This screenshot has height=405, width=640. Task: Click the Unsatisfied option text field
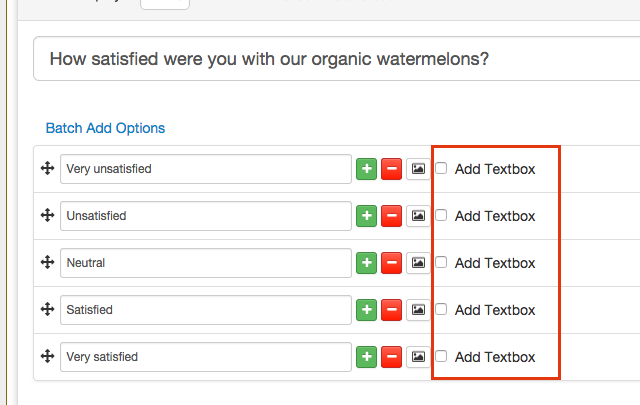pos(205,216)
